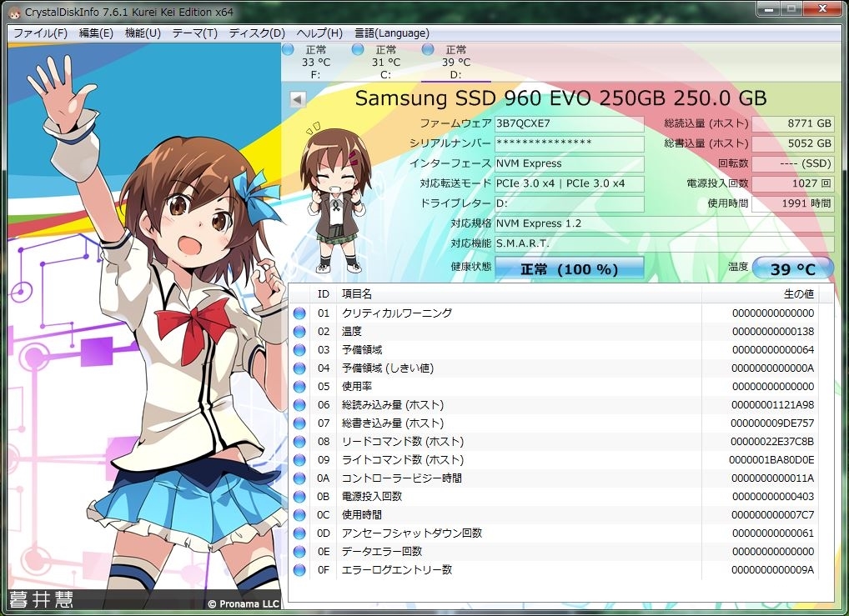Click the drive letter D: field
The width and height of the screenshot is (849, 616).
click(x=569, y=203)
